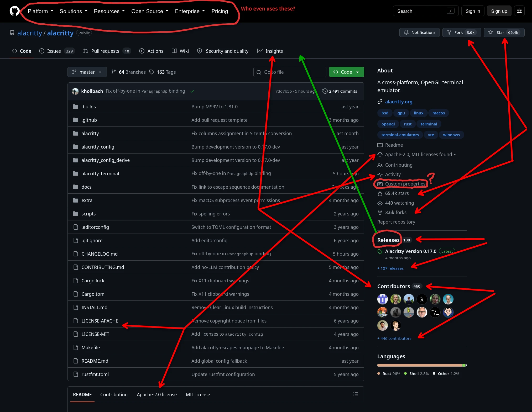The image size is (532, 412).
Task: Open the Makefile file
Action: tap(91, 347)
